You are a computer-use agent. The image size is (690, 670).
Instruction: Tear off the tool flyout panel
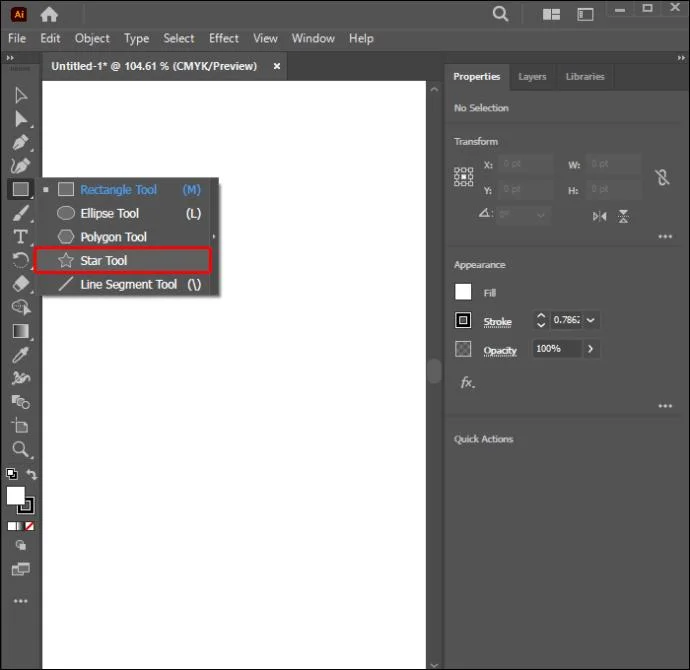click(214, 237)
